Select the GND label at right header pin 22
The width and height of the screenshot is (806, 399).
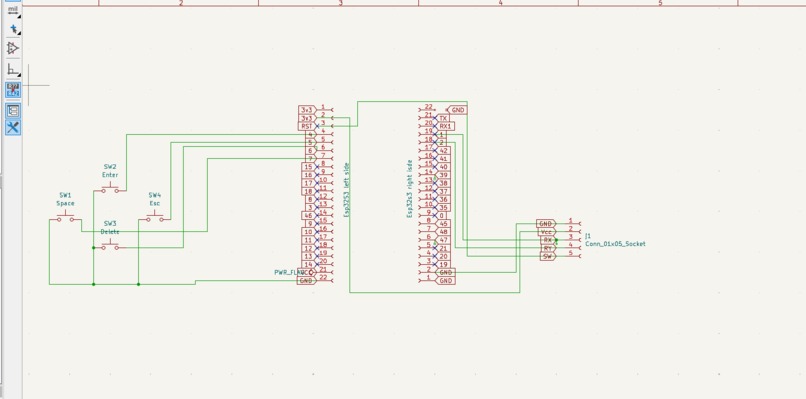click(x=457, y=110)
